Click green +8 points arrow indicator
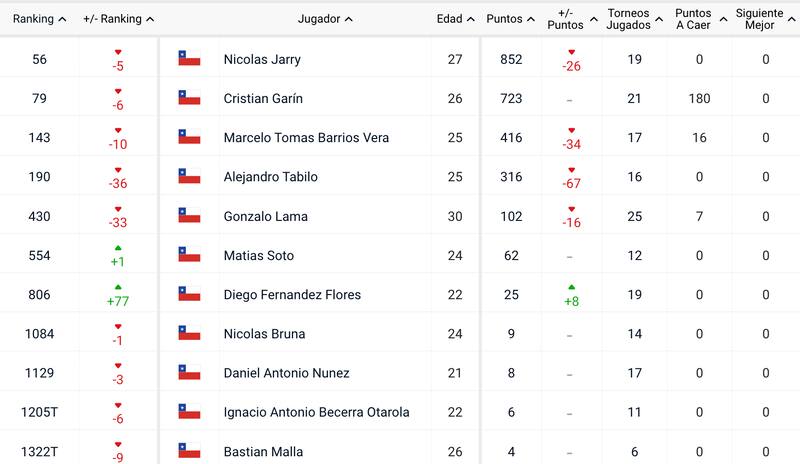The width and height of the screenshot is (800, 464). tap(571, 287)
